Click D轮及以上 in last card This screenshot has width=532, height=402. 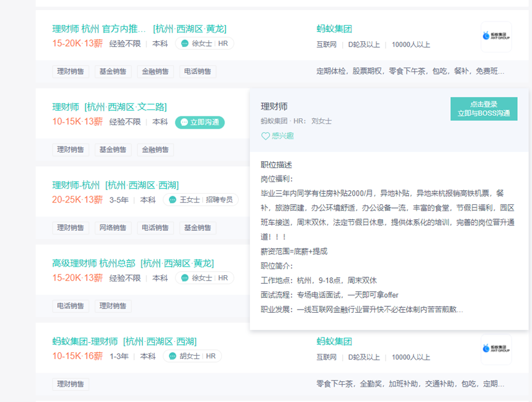[364, 357]
